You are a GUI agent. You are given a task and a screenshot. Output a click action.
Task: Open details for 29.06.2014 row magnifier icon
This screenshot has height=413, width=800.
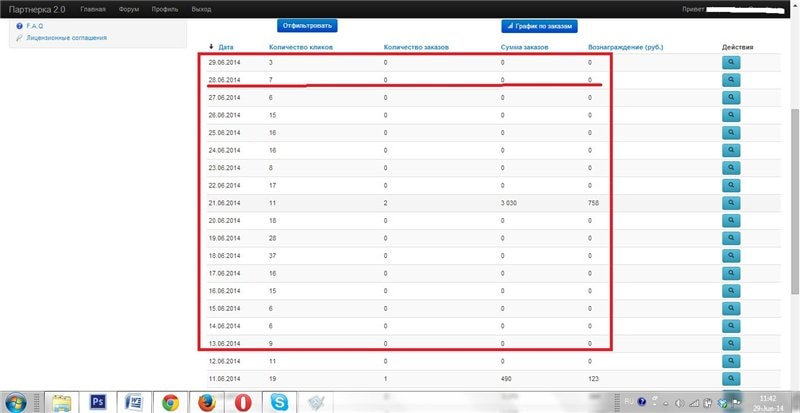(x=731, y=62)
